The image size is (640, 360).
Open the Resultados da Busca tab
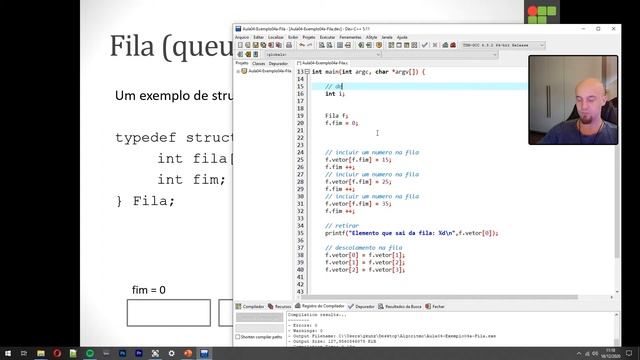click(399, 306)
